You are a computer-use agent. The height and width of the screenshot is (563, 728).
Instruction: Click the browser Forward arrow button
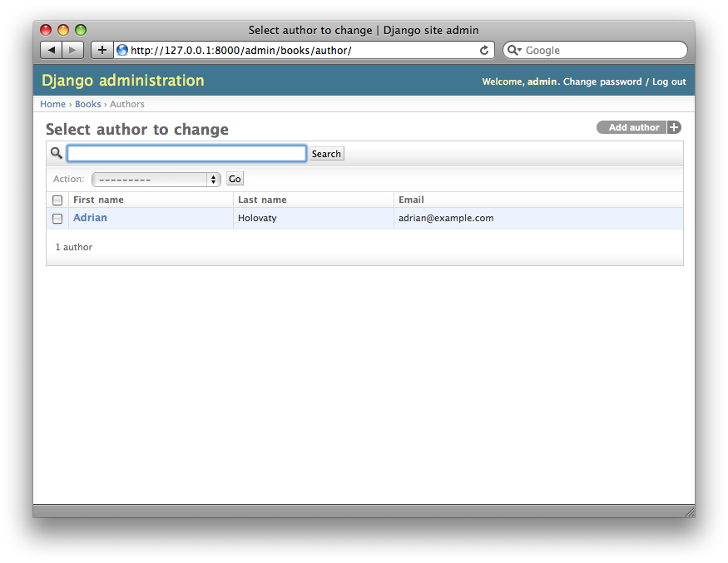pos(72,50)
